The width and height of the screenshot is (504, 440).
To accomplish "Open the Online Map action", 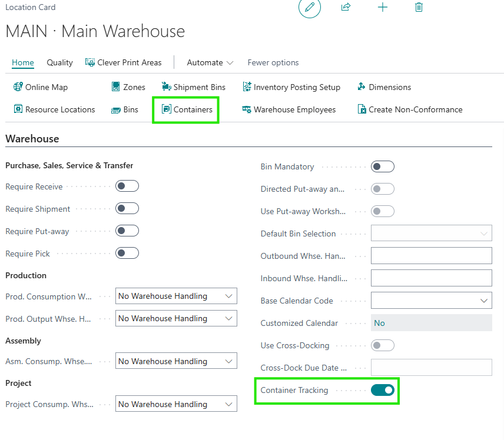I will [x=41, y=87].
